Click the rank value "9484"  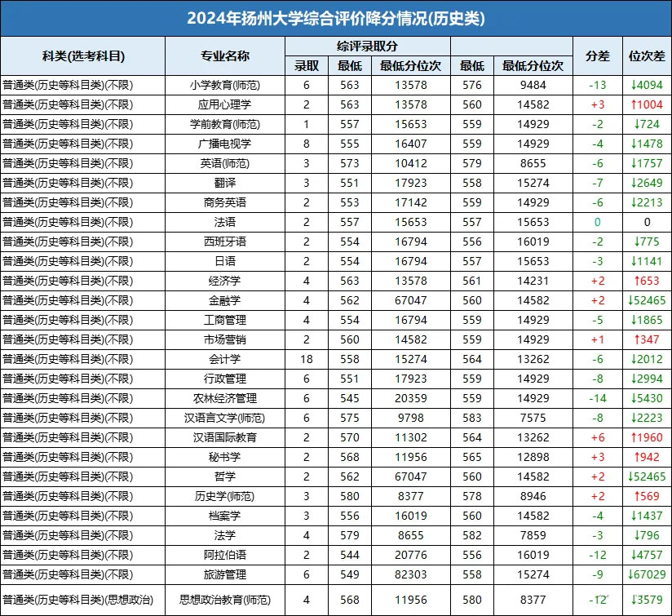tap(533, 86)
